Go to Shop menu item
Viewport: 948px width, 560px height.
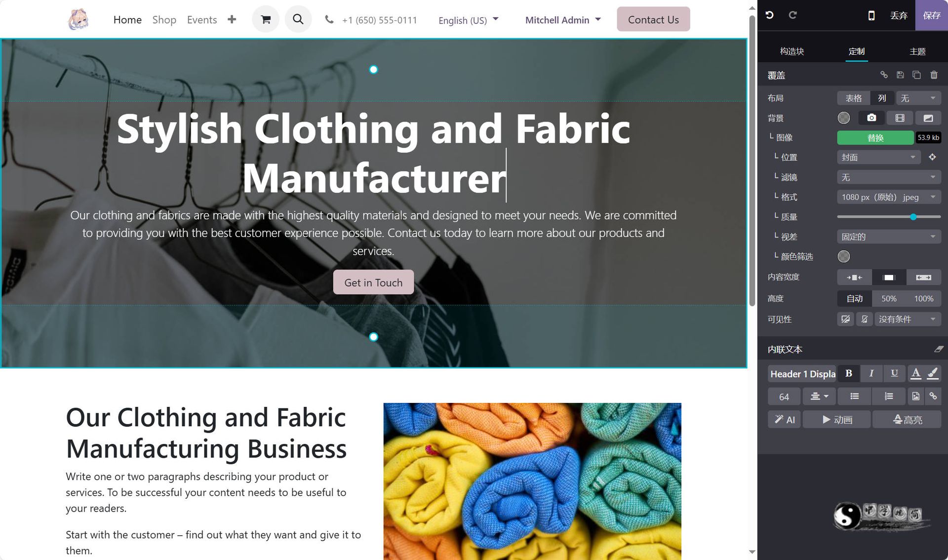click(x=164, y=20)
